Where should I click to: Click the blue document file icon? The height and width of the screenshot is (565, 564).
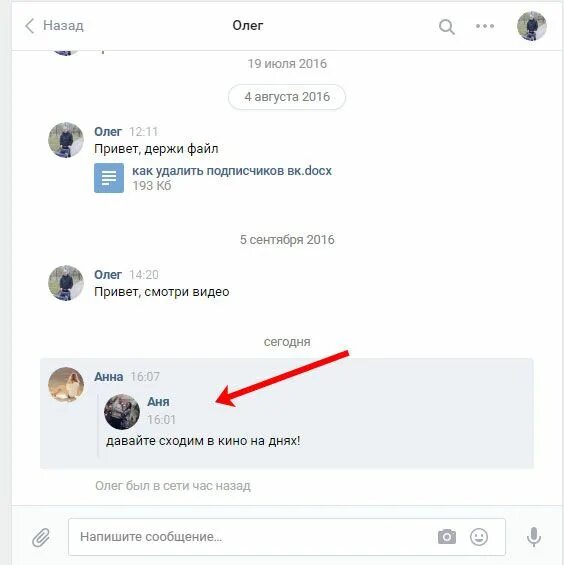tap(109, 178)
